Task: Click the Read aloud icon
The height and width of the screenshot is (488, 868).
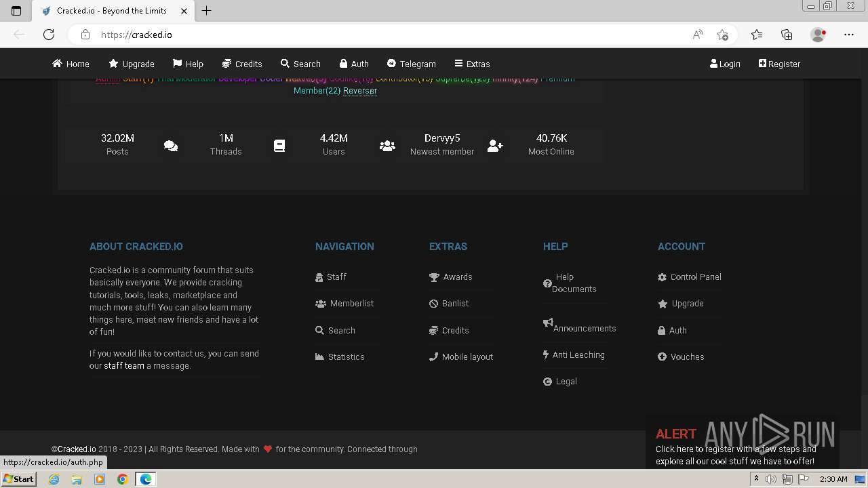Action: click(x=698, y=35)
